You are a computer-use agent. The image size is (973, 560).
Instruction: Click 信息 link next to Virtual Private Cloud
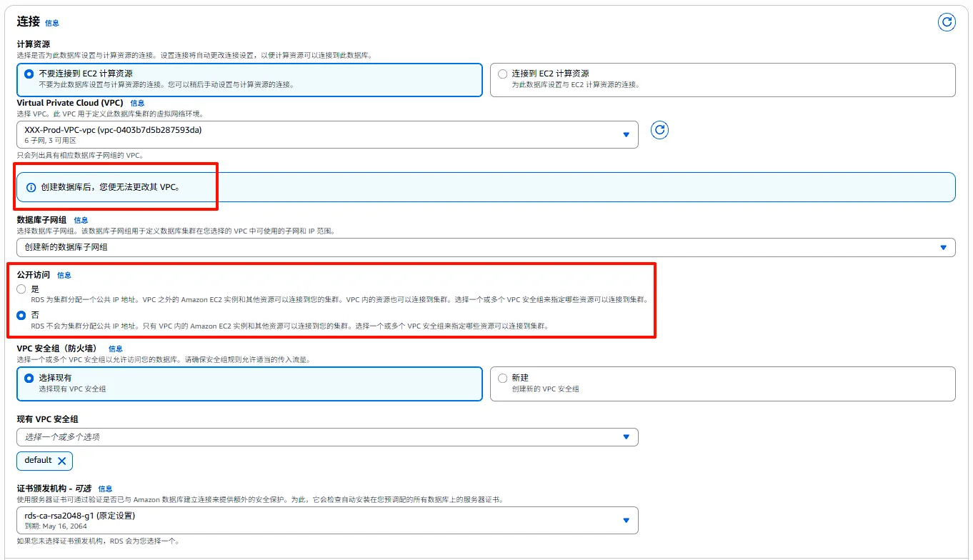tap(137, 104)
